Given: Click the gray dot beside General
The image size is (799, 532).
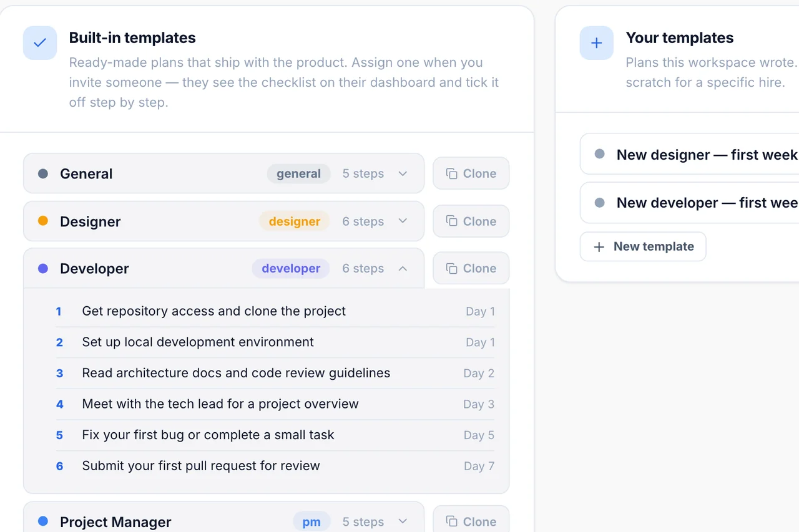Looking at the screenshot, I should [43, 173].
